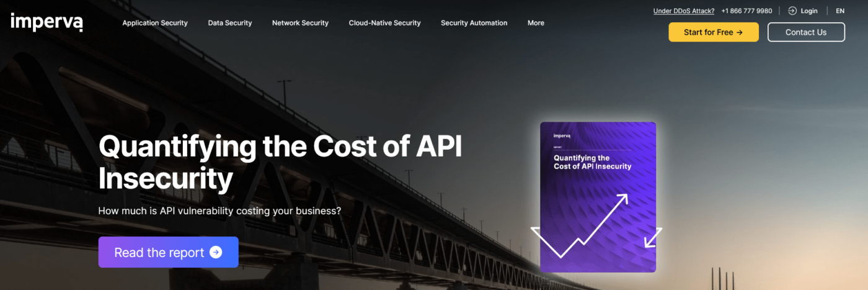Expand the Cloud-Native Security menu

[x=384, y=23]
